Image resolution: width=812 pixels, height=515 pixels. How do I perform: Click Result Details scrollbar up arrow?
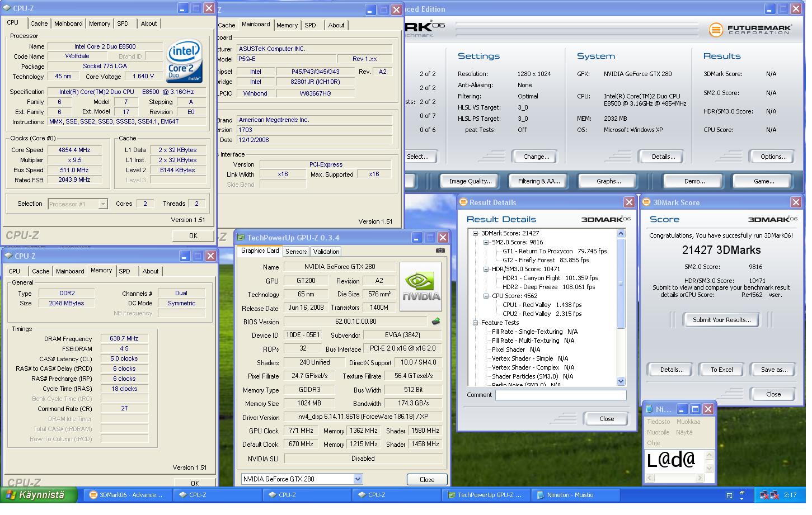tap(621, 234)
